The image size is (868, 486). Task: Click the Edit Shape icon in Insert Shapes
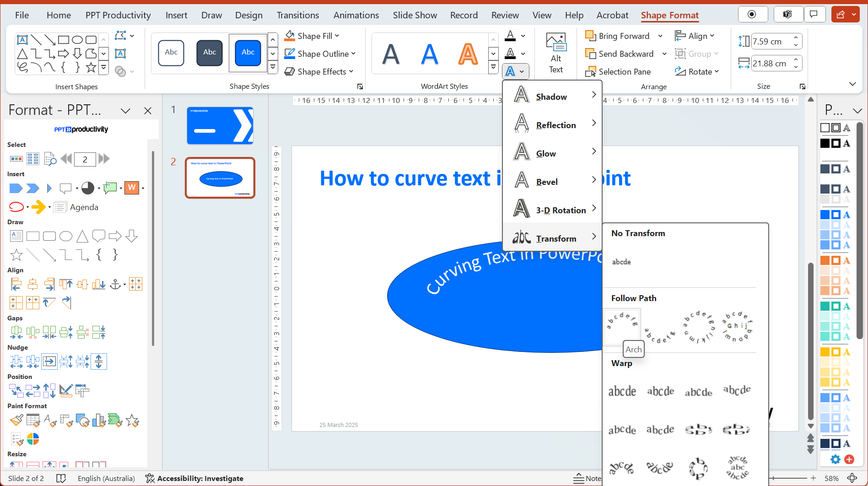[120, 36]
